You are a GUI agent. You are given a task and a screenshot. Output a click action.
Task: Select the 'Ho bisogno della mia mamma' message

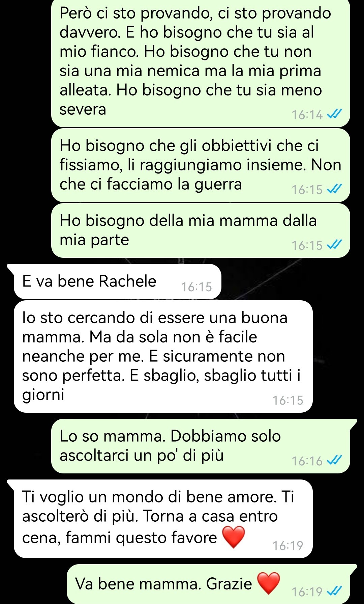(201, 230)
